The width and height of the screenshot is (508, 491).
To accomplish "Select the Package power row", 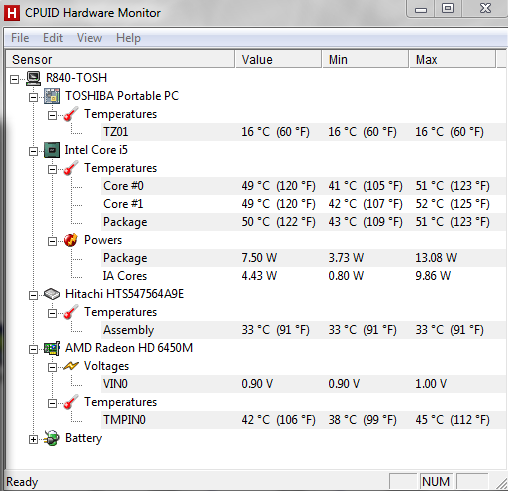I will [303, 258].
